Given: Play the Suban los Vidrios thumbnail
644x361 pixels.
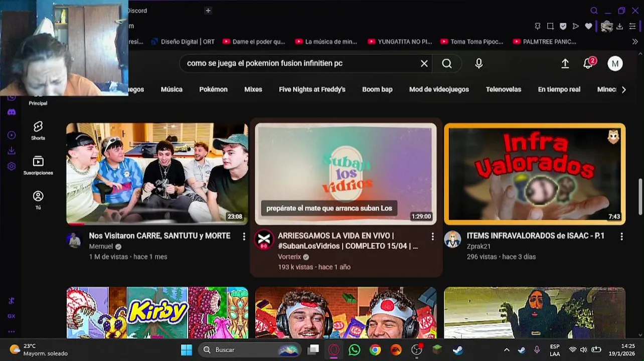Looking at the screenshot, I should coord(346,173).
